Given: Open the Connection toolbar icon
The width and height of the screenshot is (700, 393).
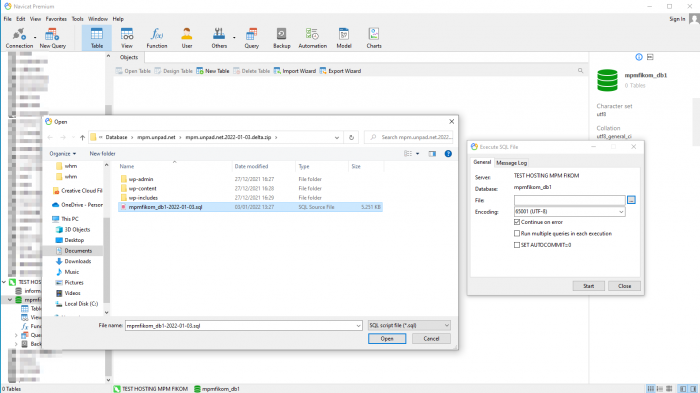Looking at the screenshot, I should [x=19, y=38].
